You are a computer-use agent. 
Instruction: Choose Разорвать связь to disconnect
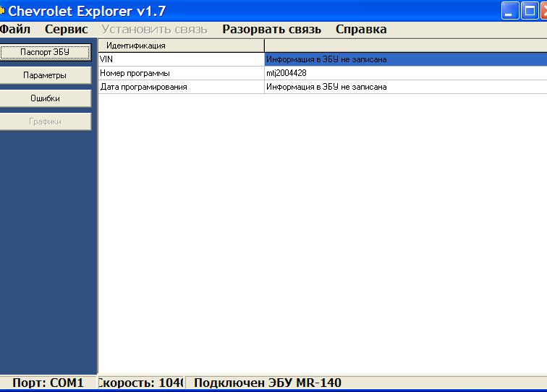coord(272,30)
